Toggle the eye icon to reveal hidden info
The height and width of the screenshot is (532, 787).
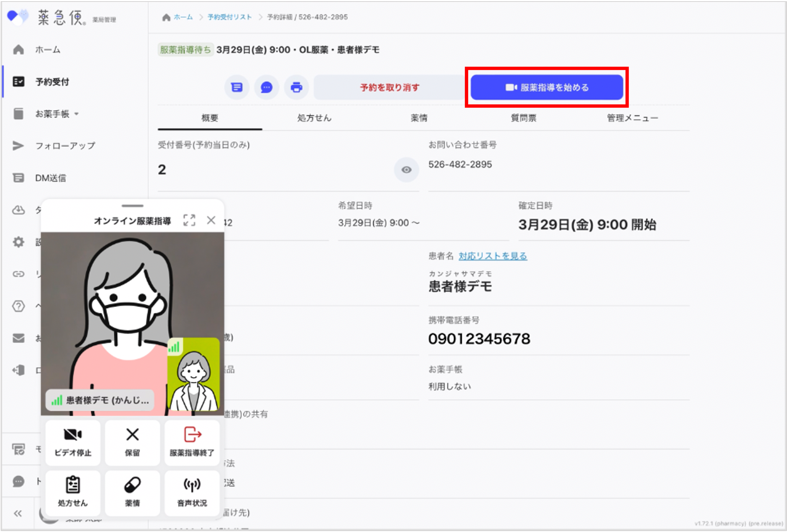[406, 170]
